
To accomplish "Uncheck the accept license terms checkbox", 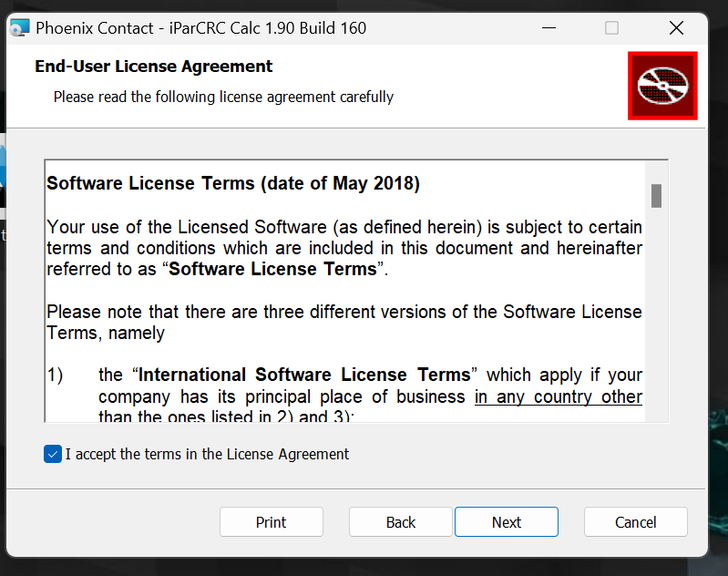I will (x=53, y=454).
